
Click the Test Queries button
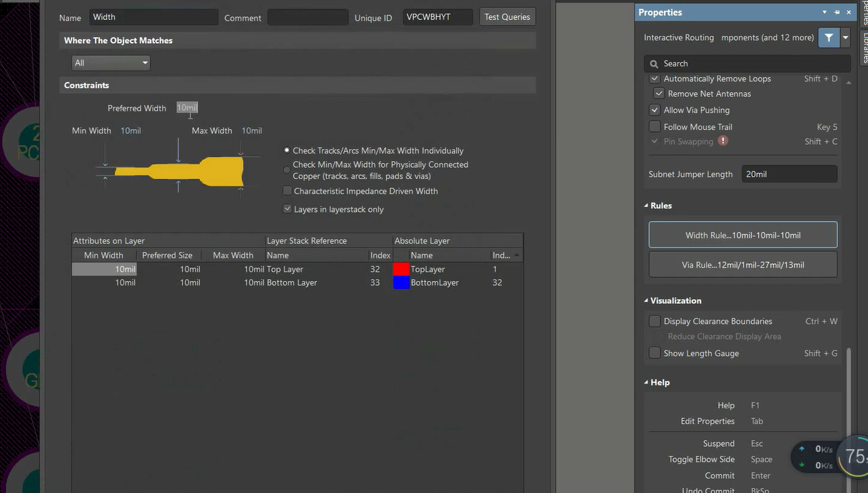pos(507,16)
